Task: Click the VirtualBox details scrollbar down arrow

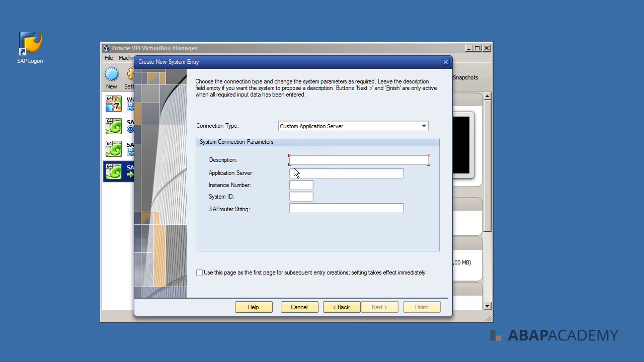Action: [487, 306]
